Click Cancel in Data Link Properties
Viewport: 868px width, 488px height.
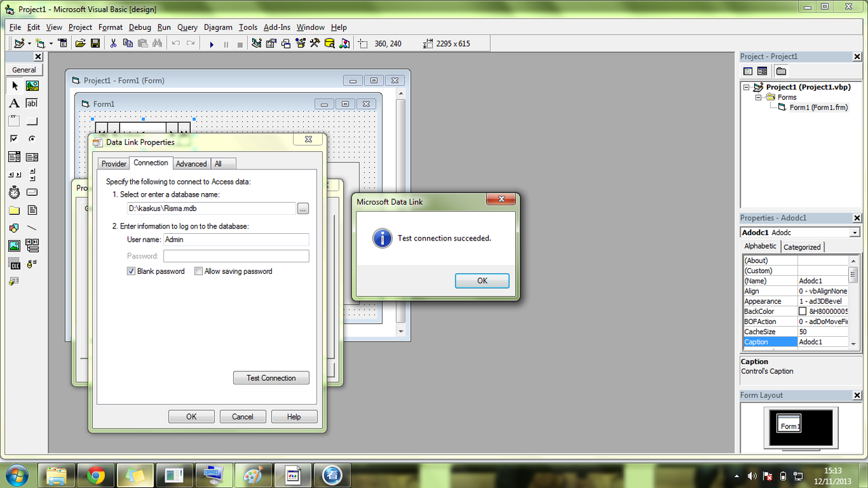[x=243, y=416]
